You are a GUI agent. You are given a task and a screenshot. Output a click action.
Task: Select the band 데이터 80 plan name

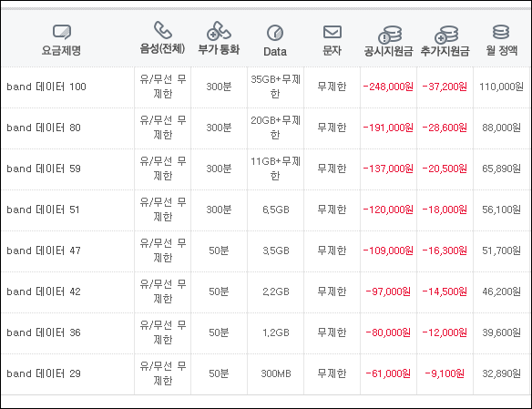pyautogui.click(x=44, y=128)
